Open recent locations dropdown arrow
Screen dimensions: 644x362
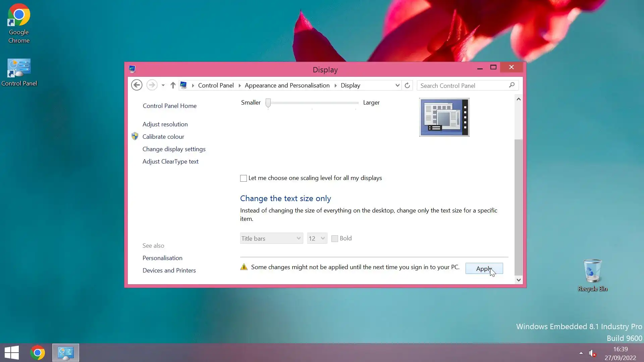point(163,85)
